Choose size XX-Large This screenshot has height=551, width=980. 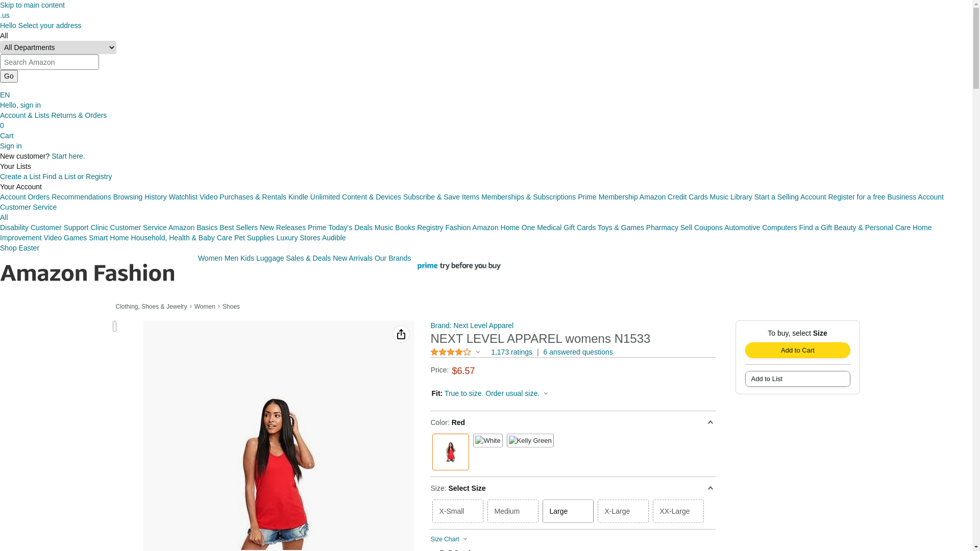tap(678, 511)
